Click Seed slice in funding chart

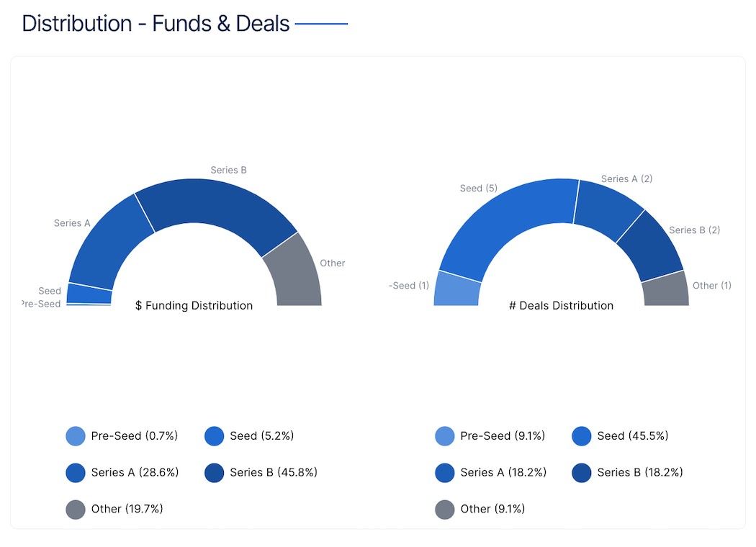click(x=89, y=294)
